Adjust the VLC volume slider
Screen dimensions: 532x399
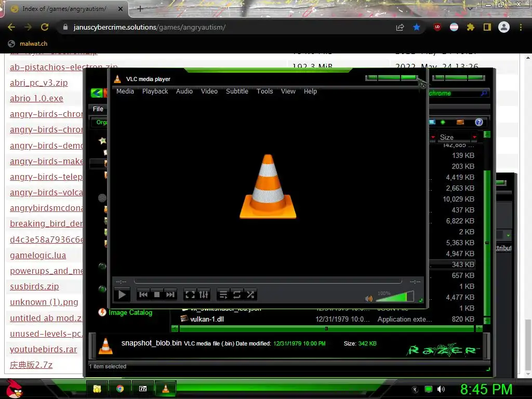[x=395, y=297]
